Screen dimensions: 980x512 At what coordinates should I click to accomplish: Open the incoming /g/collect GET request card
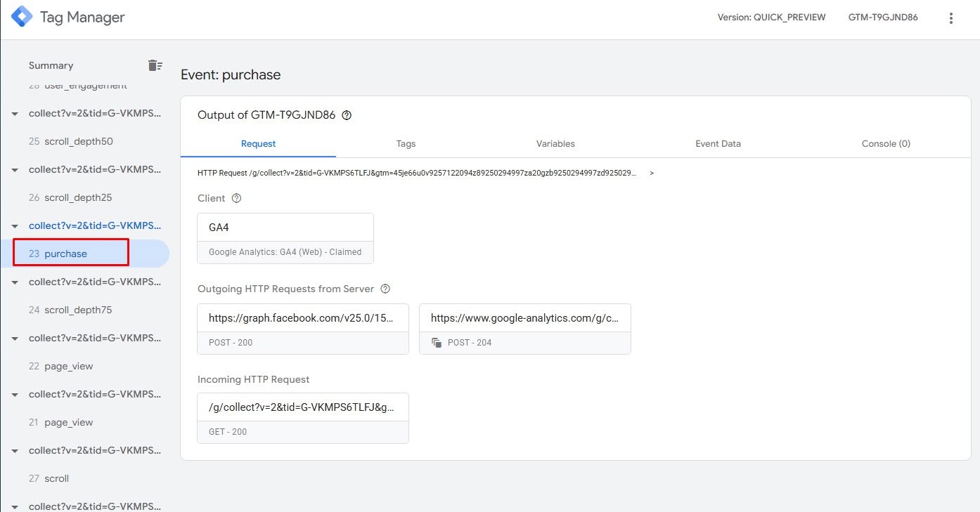(x=303, y=418)
